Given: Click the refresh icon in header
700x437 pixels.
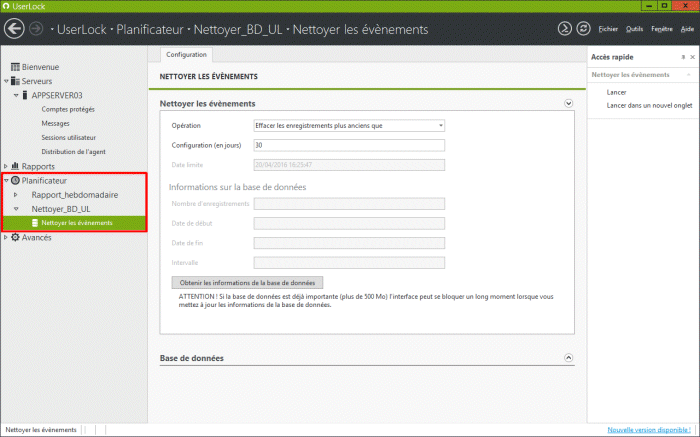Looking at the screenshot, I should click(x=583, y=29).
